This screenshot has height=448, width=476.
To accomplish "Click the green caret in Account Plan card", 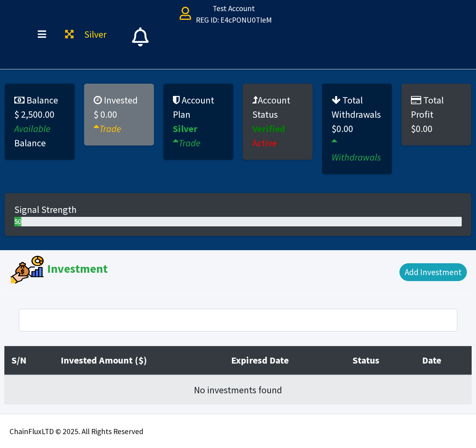I will (176, 141).
